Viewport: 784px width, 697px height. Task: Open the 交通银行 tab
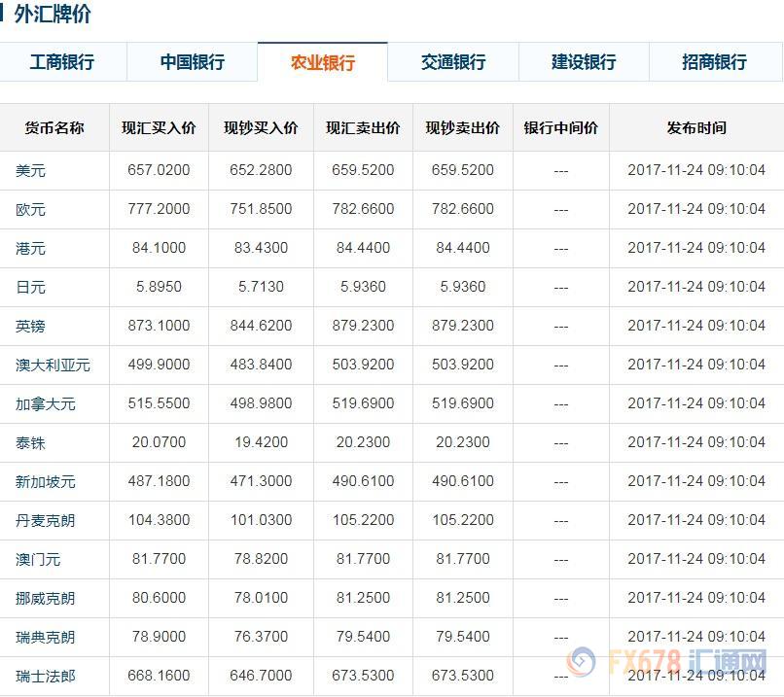point(453,62)
